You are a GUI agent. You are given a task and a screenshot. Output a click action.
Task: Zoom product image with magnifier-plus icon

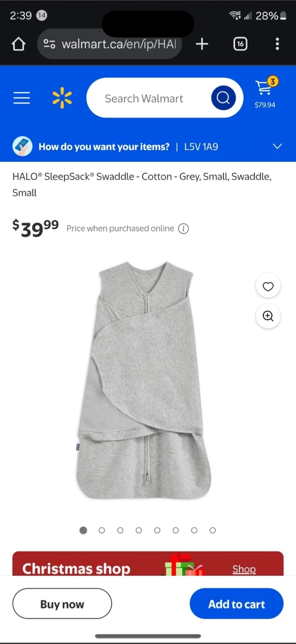pos(268,316)
